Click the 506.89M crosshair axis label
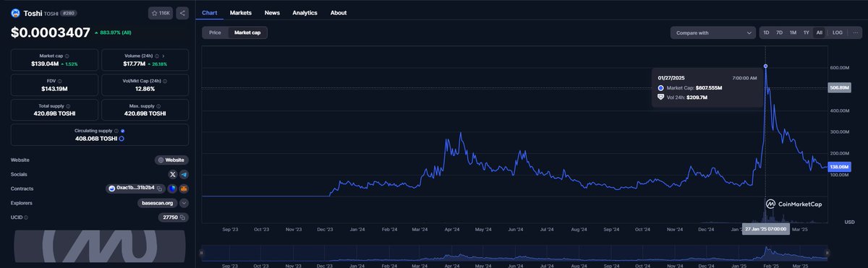Image resolution: width=868 pixels, height=268 pixels. (840, 88)
